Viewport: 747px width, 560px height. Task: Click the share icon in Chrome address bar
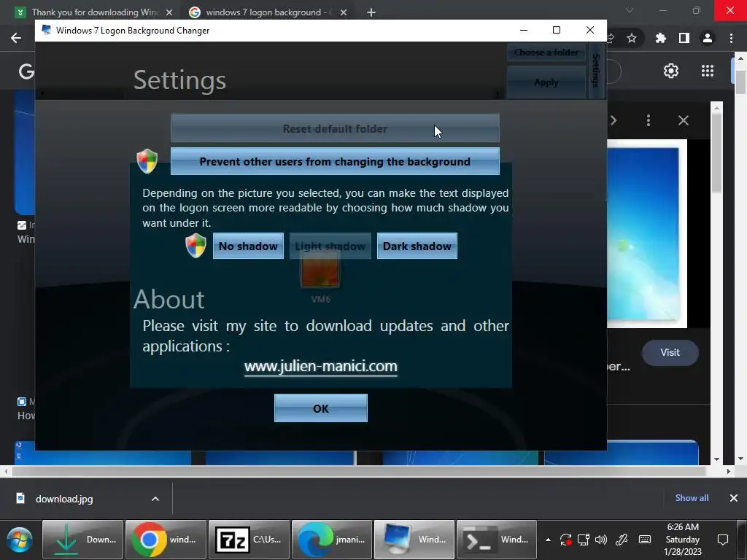coord(611,38)
